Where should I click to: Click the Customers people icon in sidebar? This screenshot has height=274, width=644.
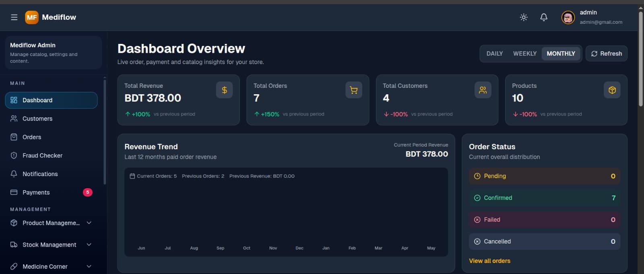pos(14,118)
